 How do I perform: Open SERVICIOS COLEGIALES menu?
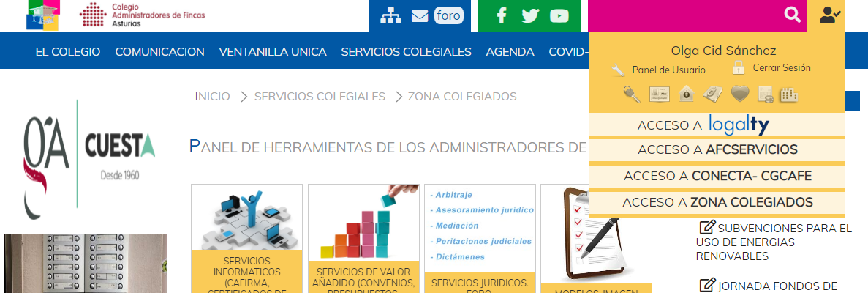407,51
